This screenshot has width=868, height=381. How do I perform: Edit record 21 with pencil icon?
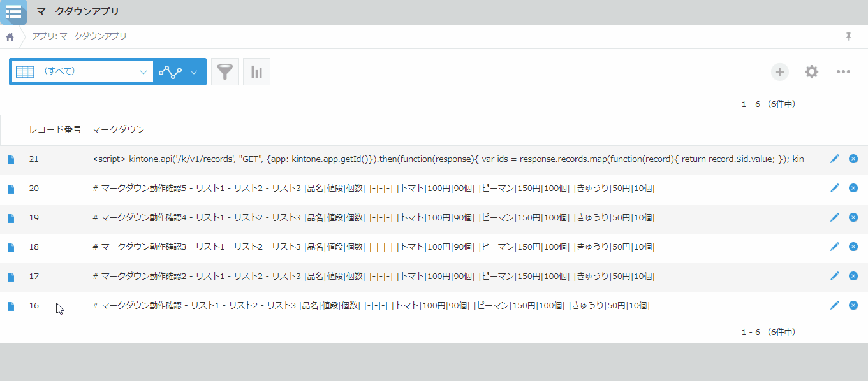point(834,159)
